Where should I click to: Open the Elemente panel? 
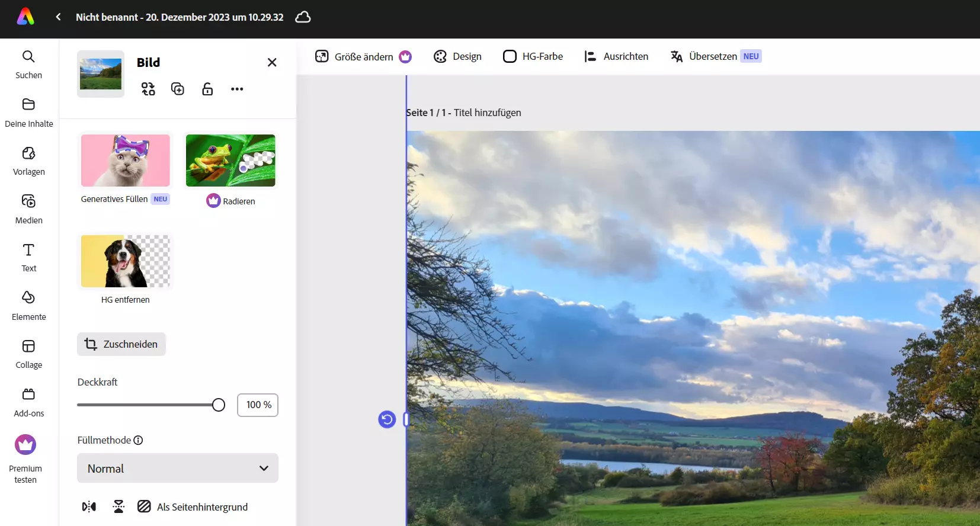28,306
